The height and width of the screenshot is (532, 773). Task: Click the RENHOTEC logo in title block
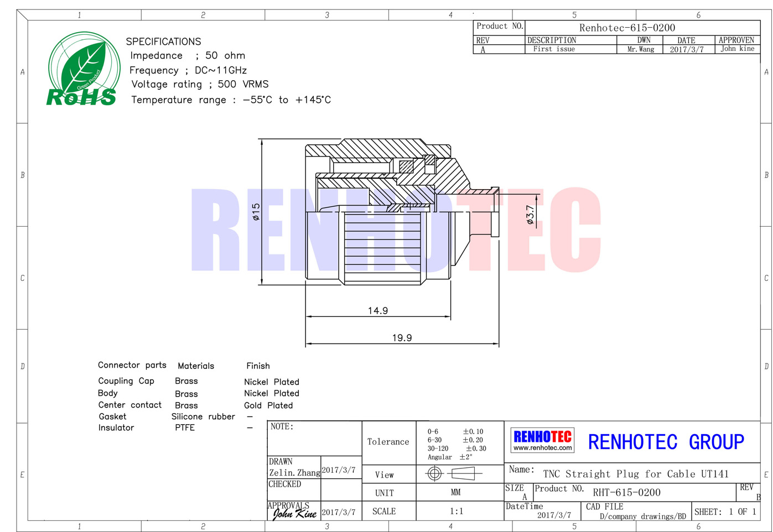[x=542, y=440]
